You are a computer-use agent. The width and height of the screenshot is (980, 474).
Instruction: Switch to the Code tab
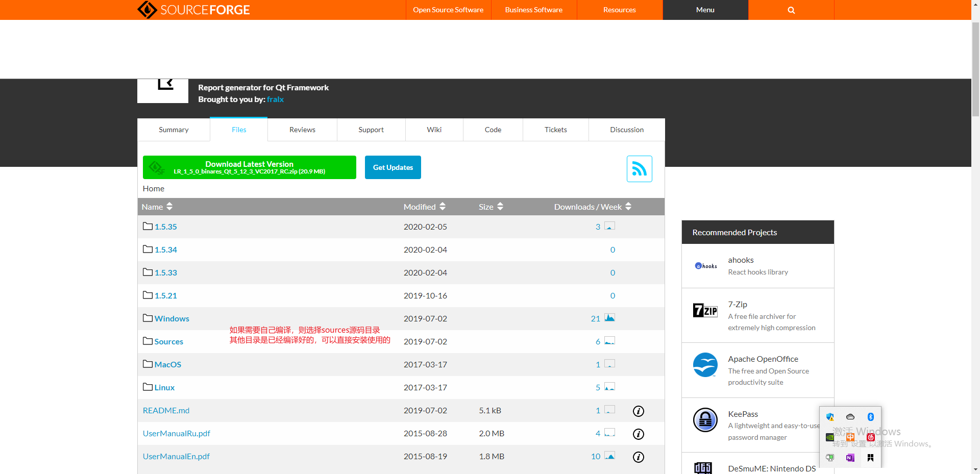pos(492,130)
